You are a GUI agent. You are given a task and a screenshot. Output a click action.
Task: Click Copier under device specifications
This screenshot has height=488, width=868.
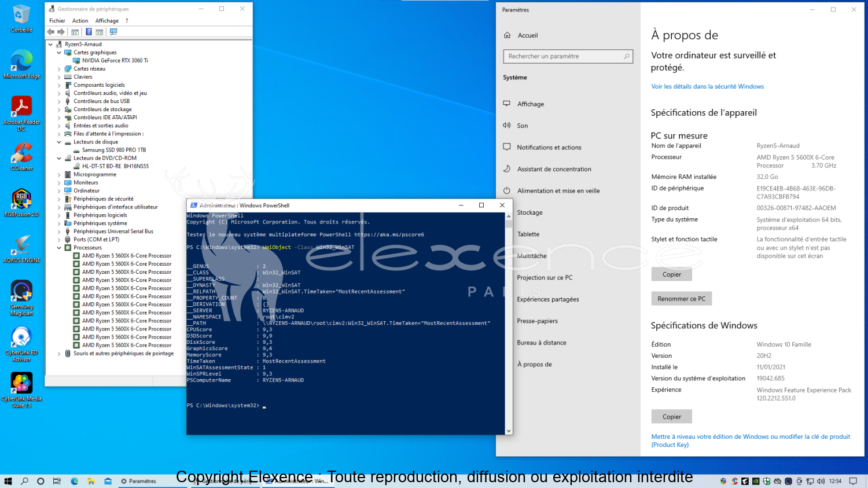click(671, 274)
